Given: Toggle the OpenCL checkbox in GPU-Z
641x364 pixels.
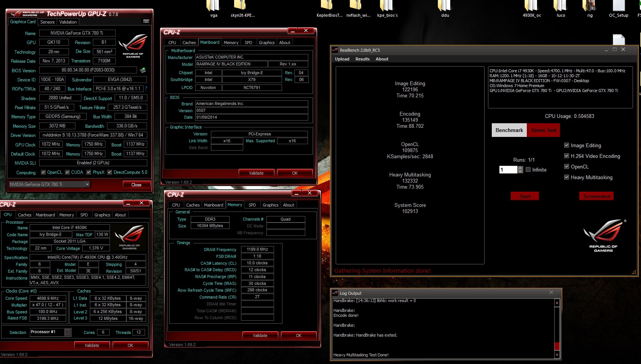Looking at the screenshot, I should 43,172.
